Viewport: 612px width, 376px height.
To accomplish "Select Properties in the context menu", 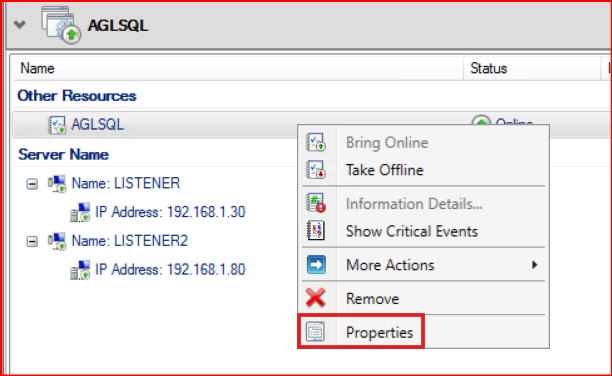I will [x=379, y=333].
